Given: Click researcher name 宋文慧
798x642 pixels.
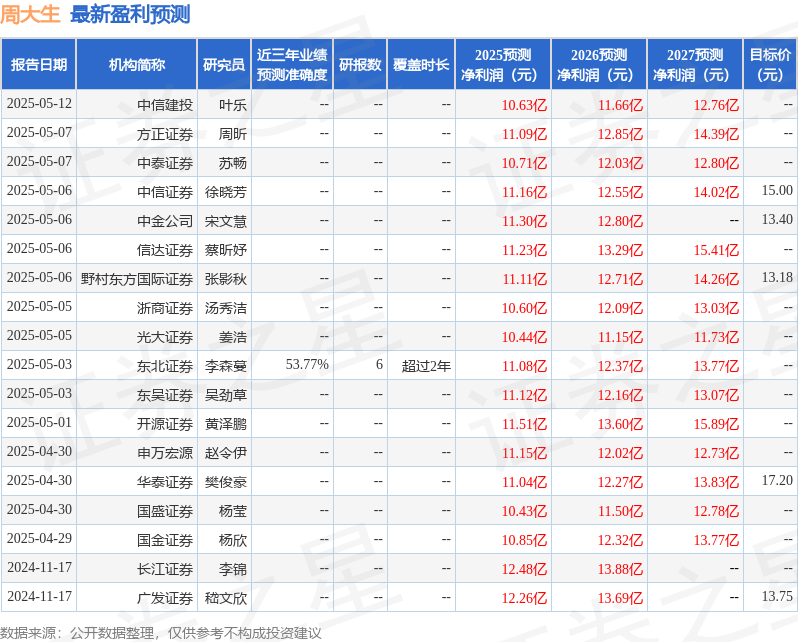Looking at the screenshot, I should (225, 221).
